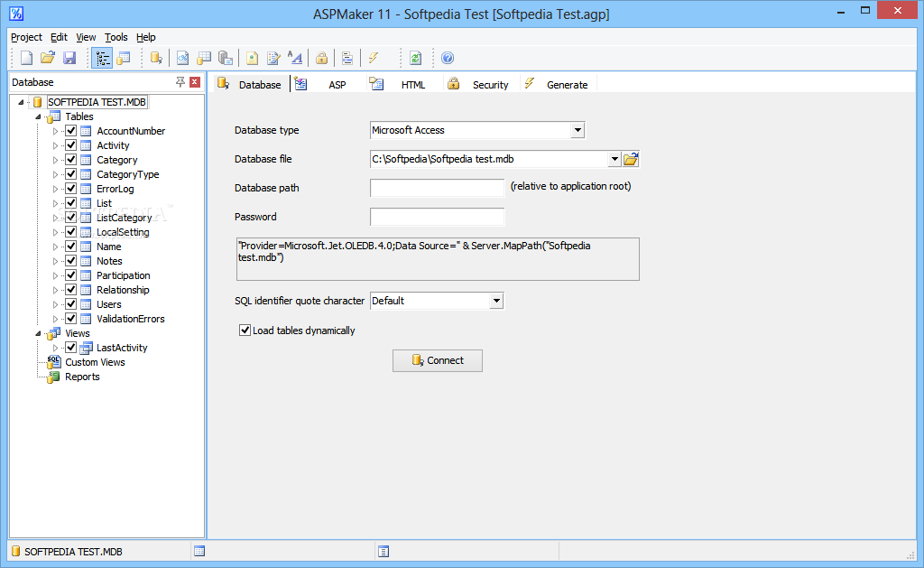Close the Database pane with the red X
This screenshot has width=924, height=568.
coord(195,82)
